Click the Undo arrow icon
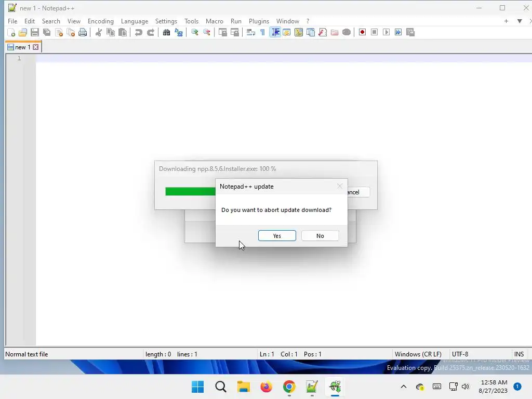Screen dimensions: 532x399 point(138,32)
